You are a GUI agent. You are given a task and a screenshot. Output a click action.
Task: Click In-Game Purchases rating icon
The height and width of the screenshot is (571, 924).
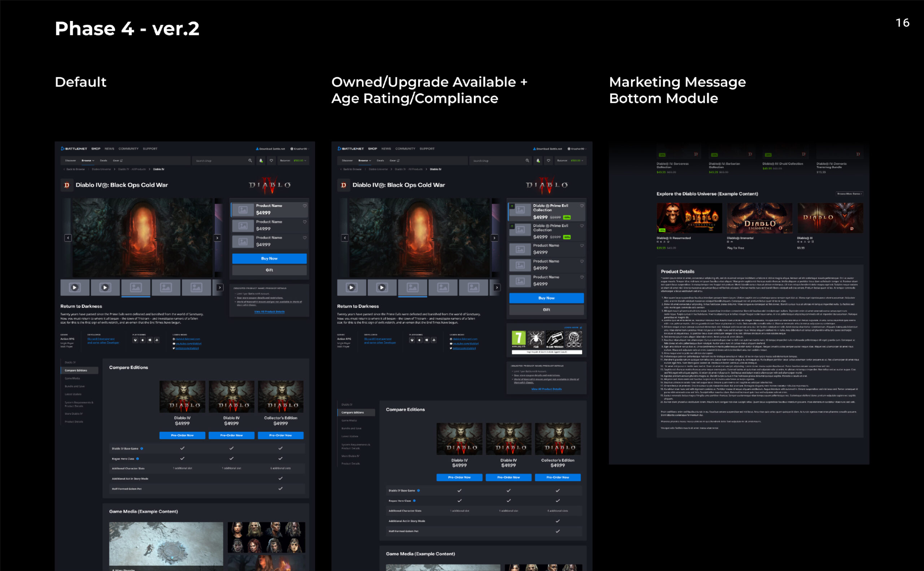point(555,339)
